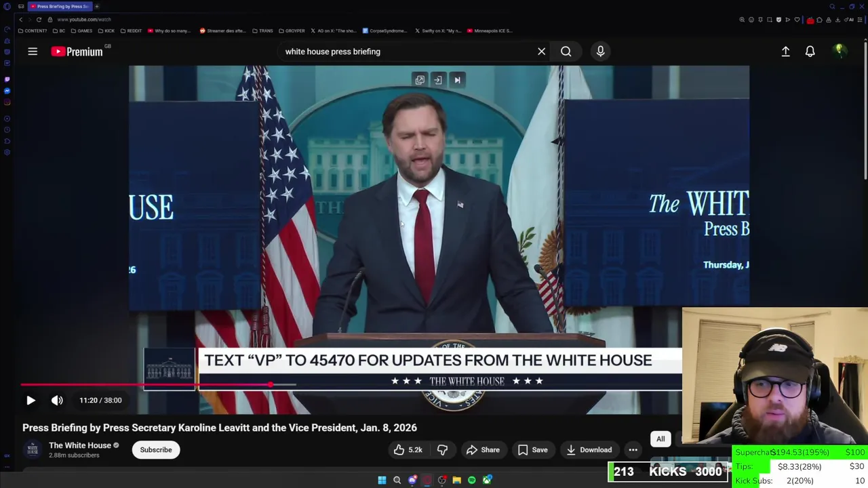The image size is (868, 488).
Task: Open 'Why do so many...' bookmark
Action: (x=169, y=30)
